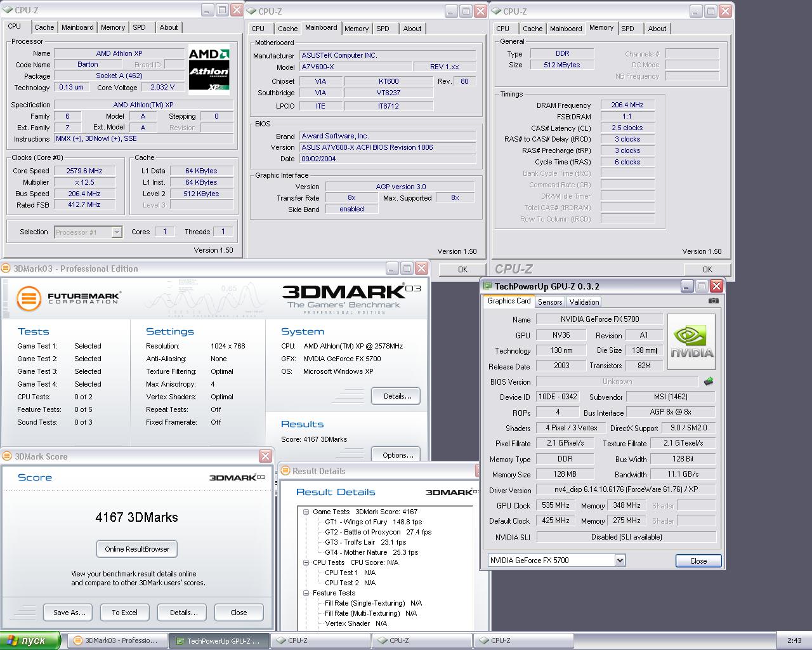Click OK in the Mainboard CPU-Z window
Image resolution: width=812 pixels, height=650 pixels.
[462, 269]
